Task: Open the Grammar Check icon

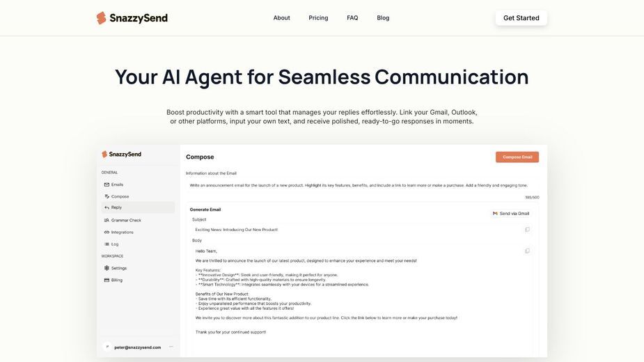Action: point(107,220)
